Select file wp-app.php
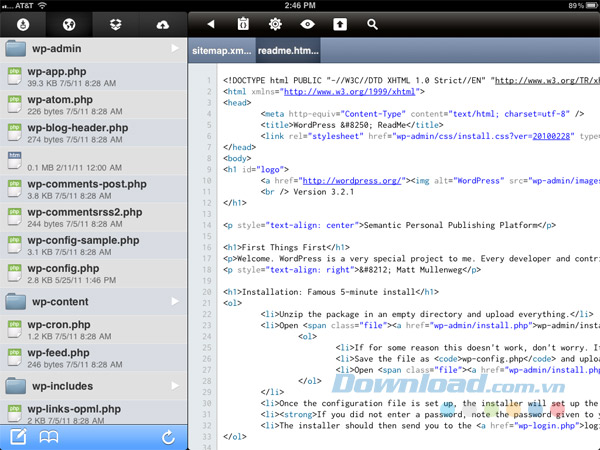This screenshot has width=600, height=450. 93,77
